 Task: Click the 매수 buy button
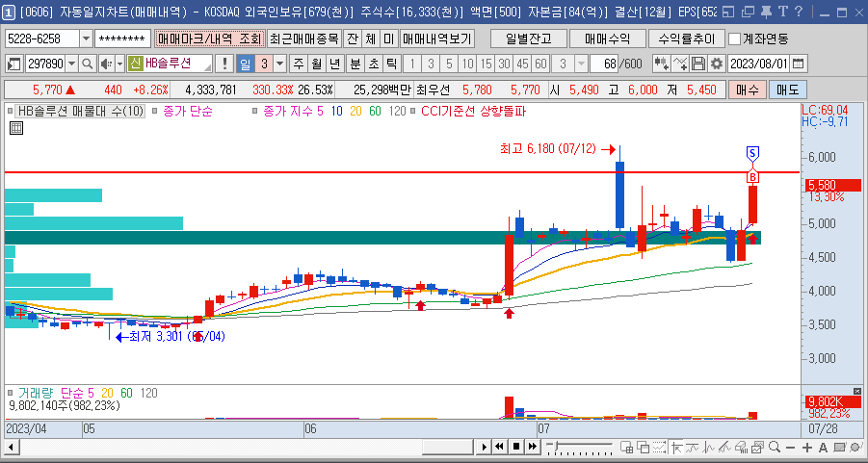tap(746, 90)
